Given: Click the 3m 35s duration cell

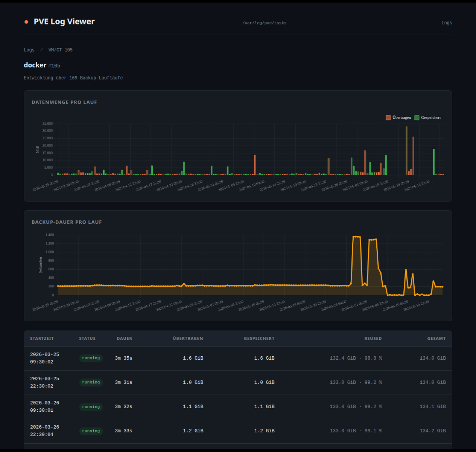Looking at the screenshot, I should coord(123,358).
